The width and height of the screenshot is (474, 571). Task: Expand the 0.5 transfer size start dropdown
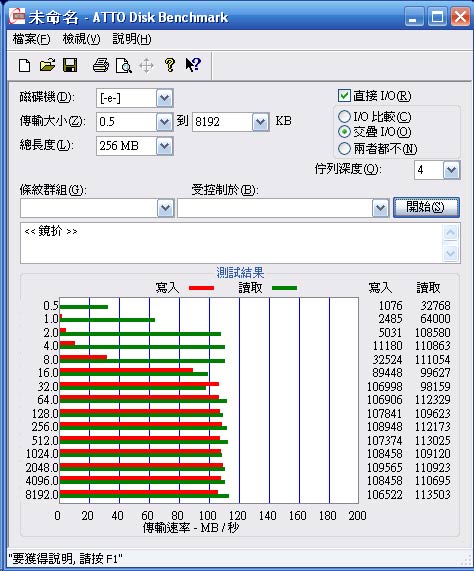164,122
